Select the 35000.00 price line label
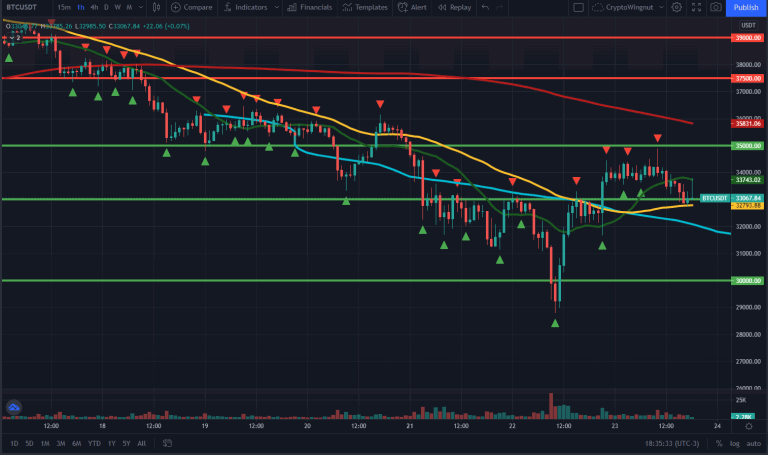Image resolution: width=768 pixels, height=455 pixels. click(747, 146)
